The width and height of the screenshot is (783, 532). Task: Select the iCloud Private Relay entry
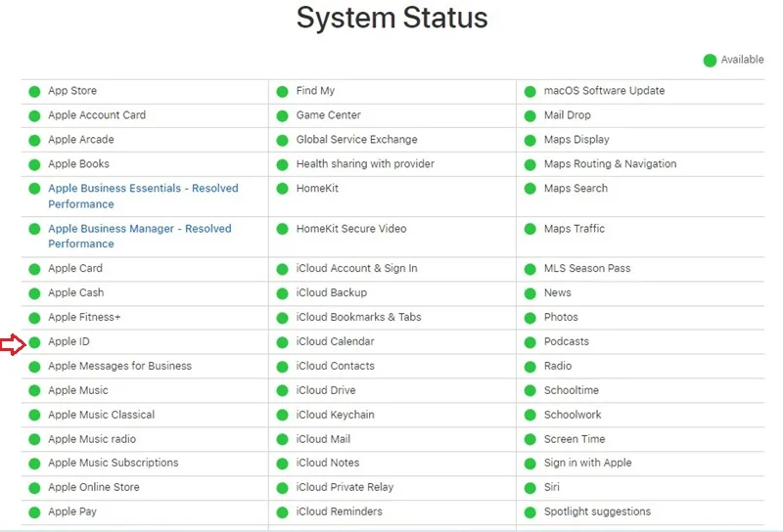tap(345, 487)
